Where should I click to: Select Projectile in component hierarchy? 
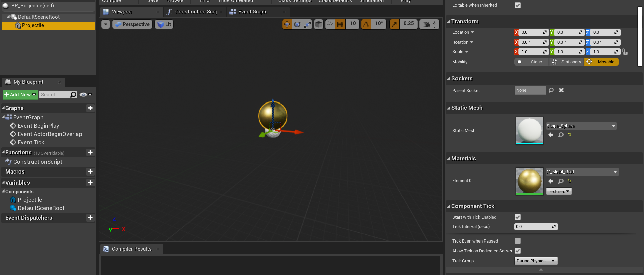[x=48, y=26]
